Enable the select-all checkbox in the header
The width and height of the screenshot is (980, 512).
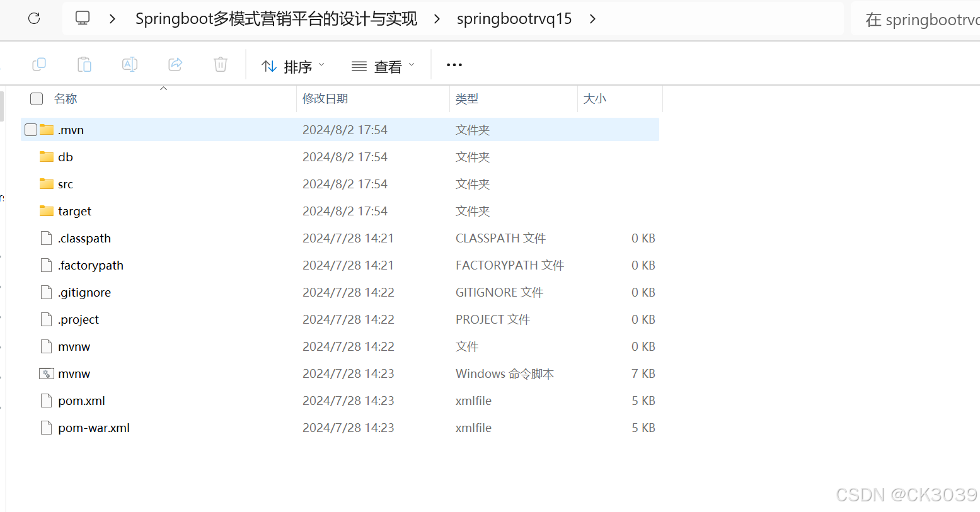[x=36, y=98]
